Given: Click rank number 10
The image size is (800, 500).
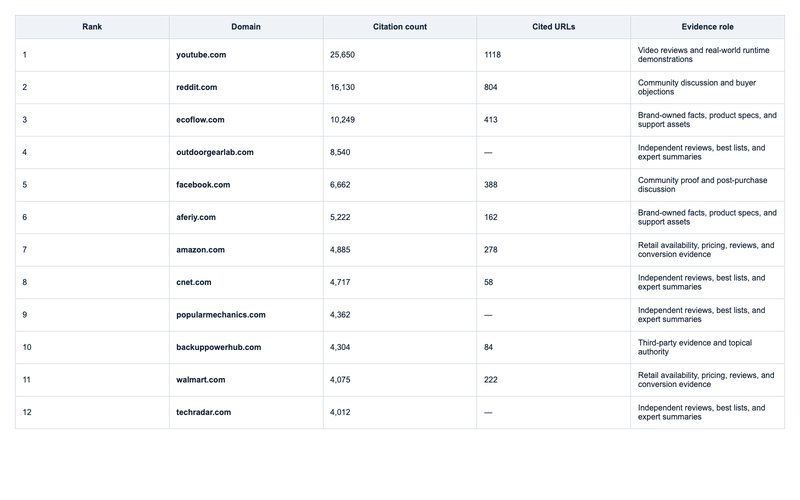Looking at the screenshot, I should pos(27,347).
